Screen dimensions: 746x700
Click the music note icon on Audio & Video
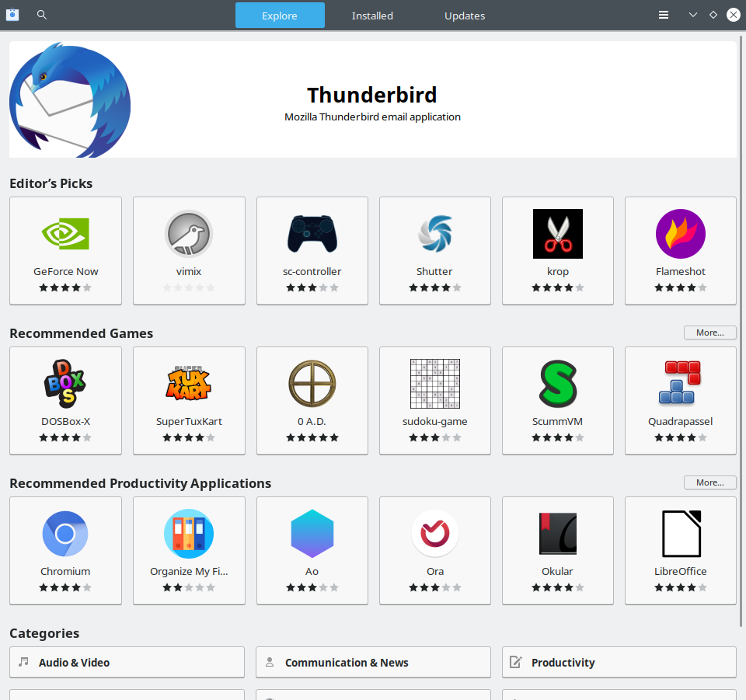pyautogui.click(x=23, y=661)
